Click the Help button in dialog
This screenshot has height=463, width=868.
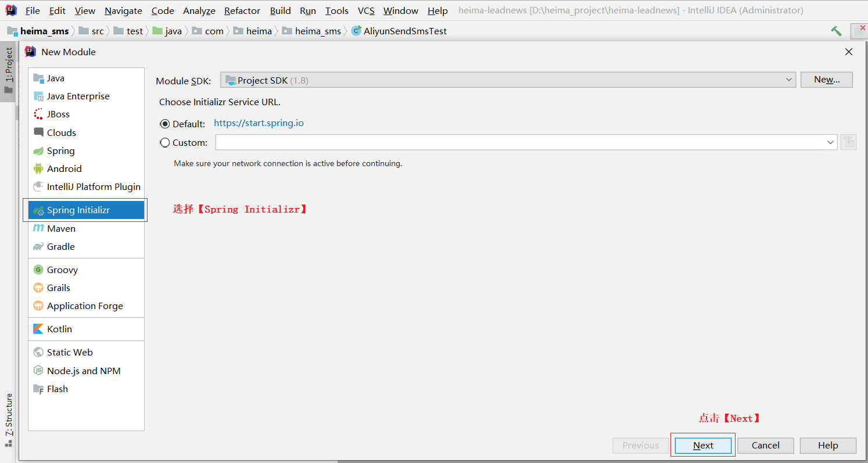(828, 446)
